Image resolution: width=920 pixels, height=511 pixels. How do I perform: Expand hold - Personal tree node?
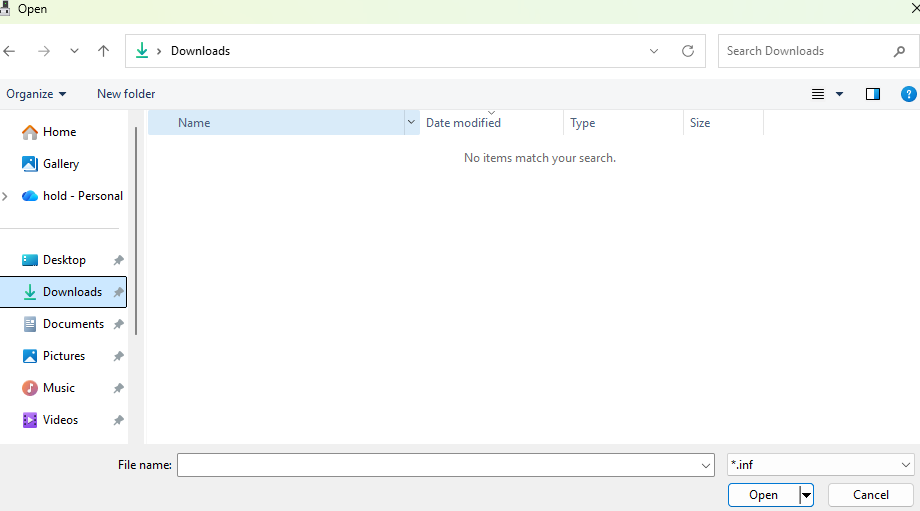click(5, 196)
